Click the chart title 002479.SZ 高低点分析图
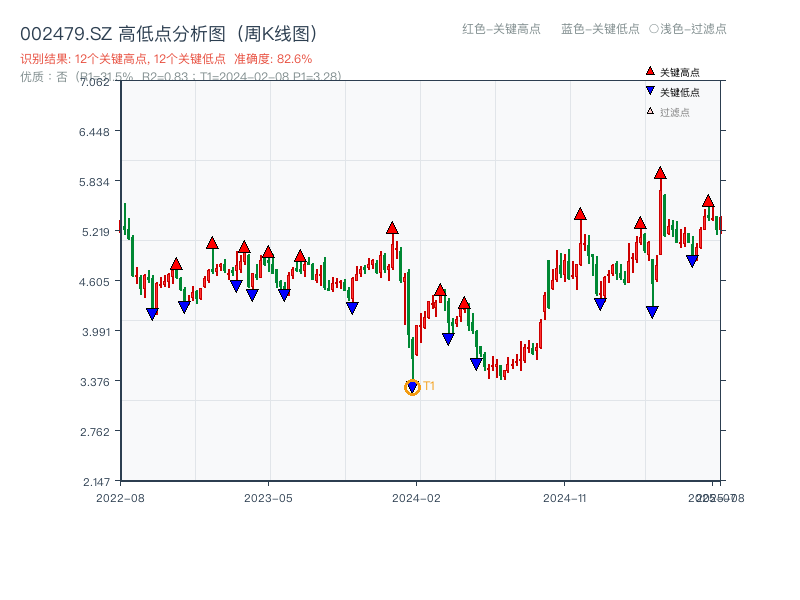Viewport: 800px width, 600px height. tap(169, 34)
